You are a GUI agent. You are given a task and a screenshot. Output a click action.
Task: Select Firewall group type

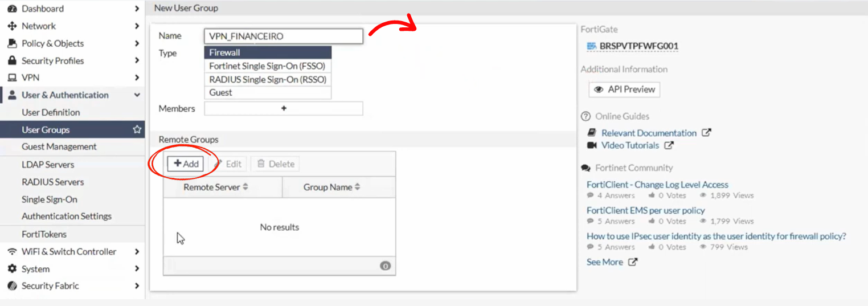pos(267,52)
